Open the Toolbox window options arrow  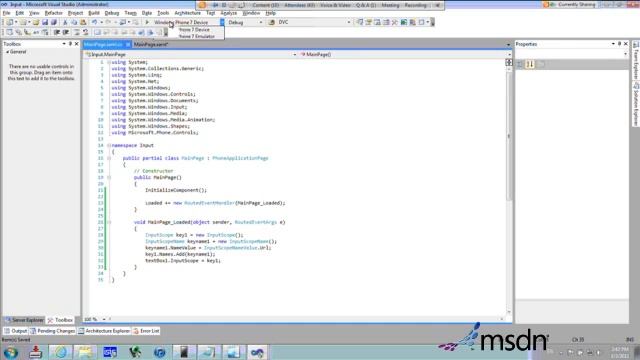pyautogui.click(x=64, y=44)
